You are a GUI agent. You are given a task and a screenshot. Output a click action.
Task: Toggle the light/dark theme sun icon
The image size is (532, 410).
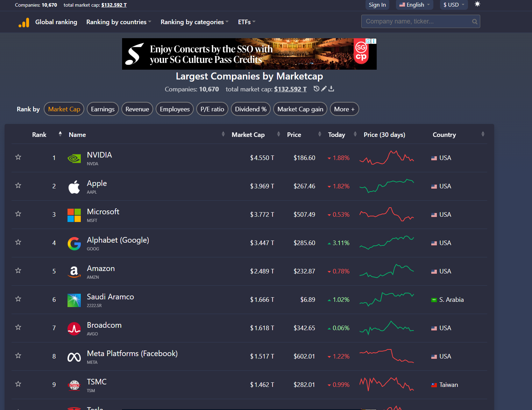[x=477, y=4]
